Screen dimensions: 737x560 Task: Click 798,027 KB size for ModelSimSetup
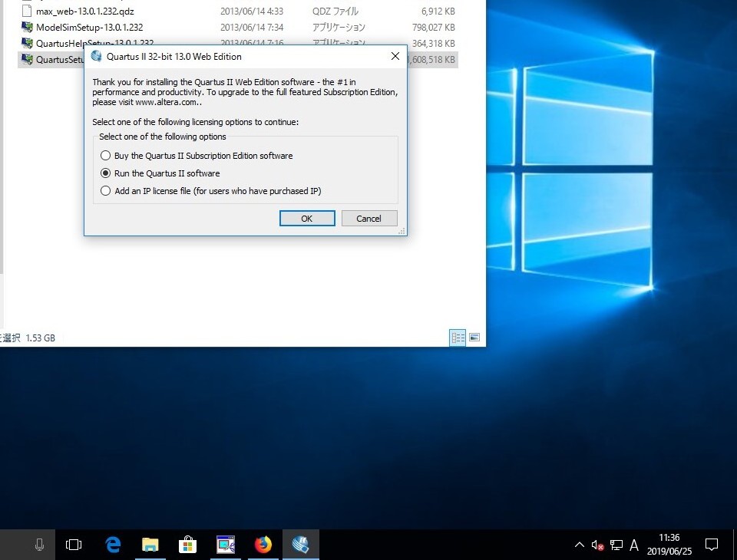point(433,28)
